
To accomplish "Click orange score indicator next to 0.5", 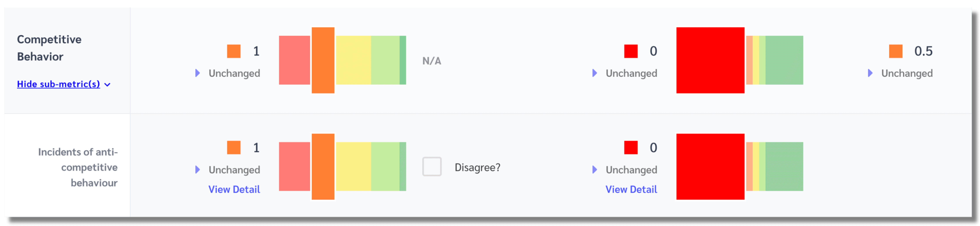I will tap(896, 51).
